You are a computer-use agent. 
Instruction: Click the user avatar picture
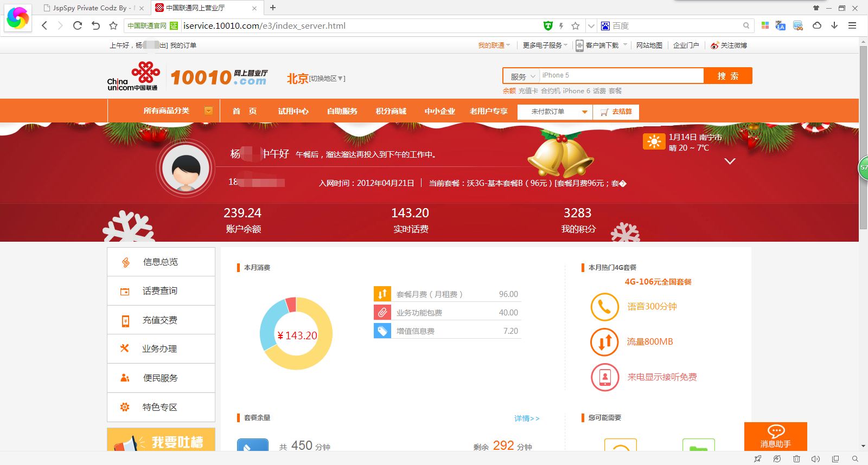click(186, 169)
